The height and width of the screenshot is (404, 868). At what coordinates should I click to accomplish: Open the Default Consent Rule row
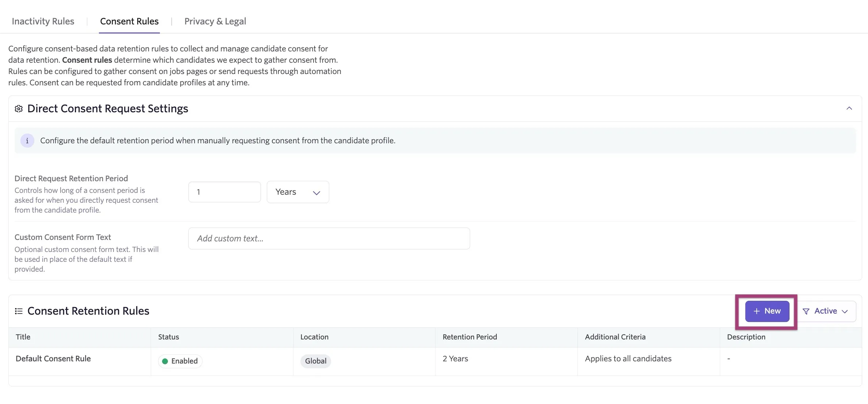point(435,361)
